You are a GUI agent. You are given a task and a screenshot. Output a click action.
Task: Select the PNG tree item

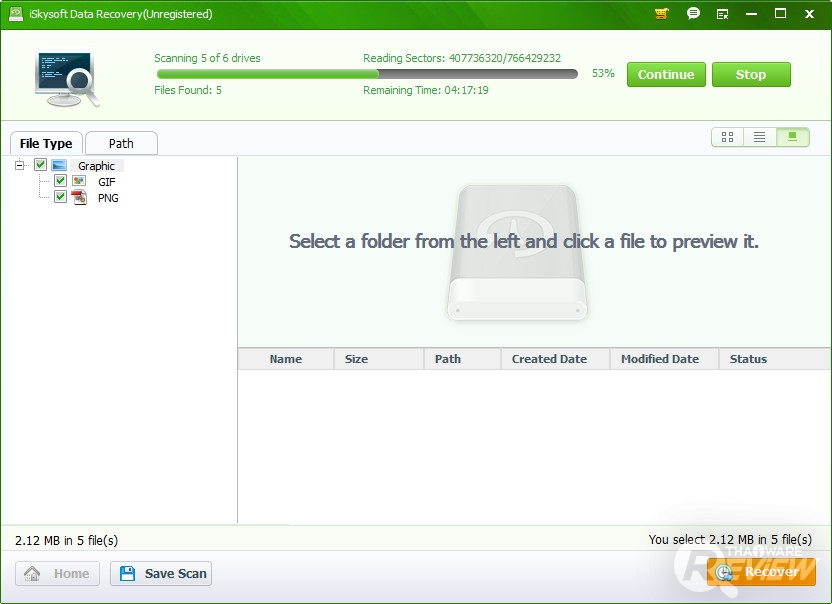click(108, 198)
